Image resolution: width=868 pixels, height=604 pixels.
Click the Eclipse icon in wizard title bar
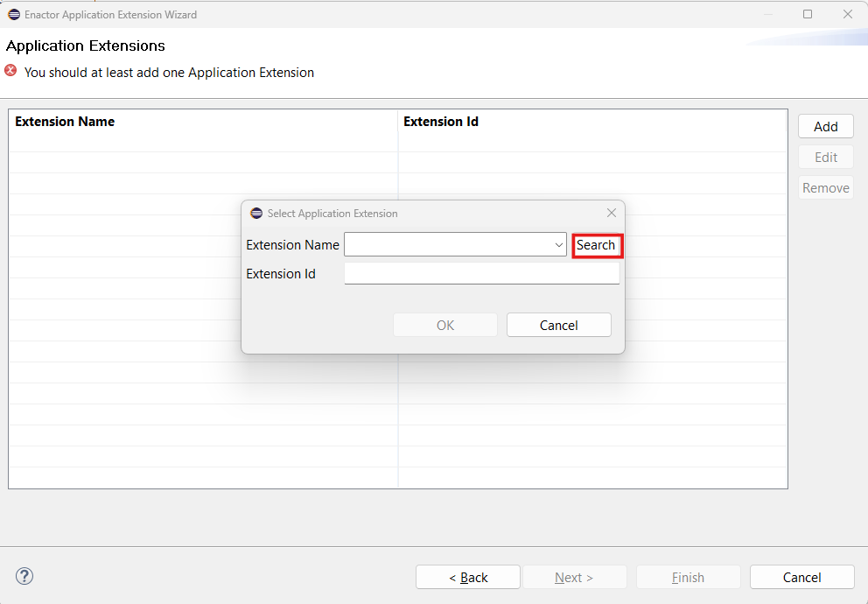click(14, 14)
